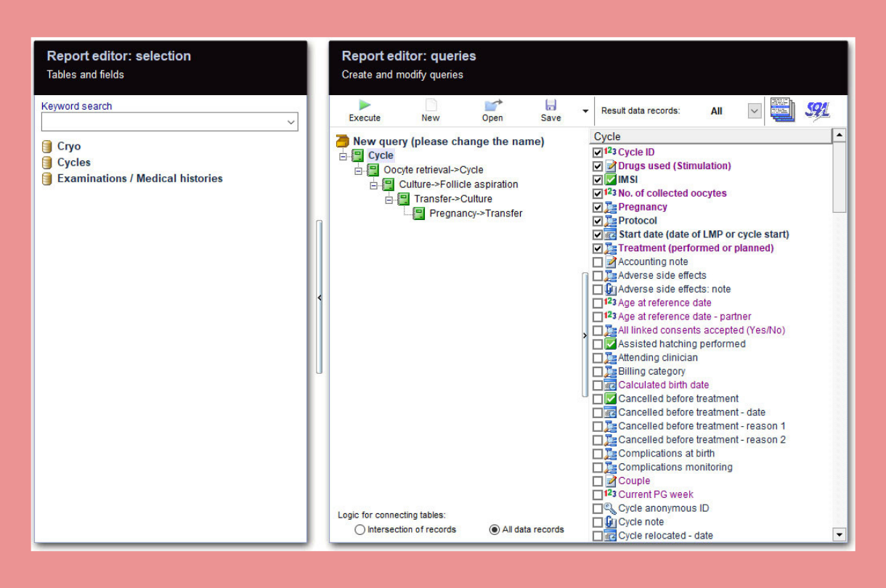This screenshot has width=886, height=588.
Task: Collapse the Oocyte retrieval->Cycle node
Action: (x=359, y=171)
